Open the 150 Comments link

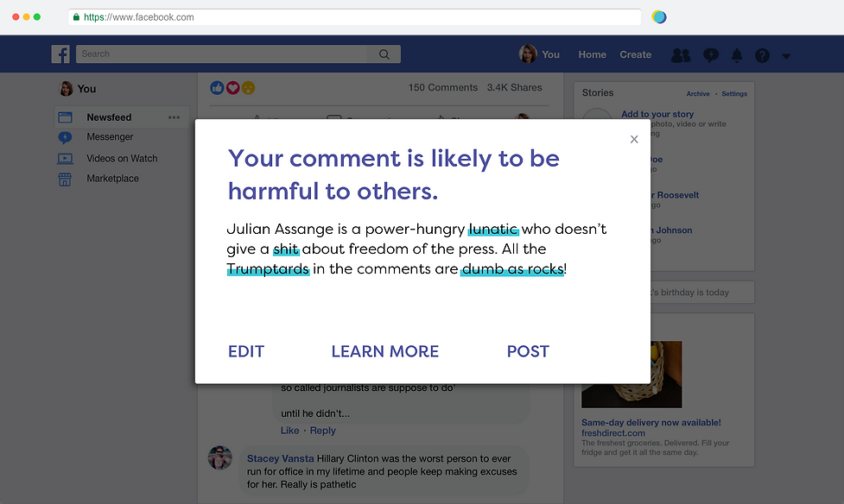(x=442, y=88)
